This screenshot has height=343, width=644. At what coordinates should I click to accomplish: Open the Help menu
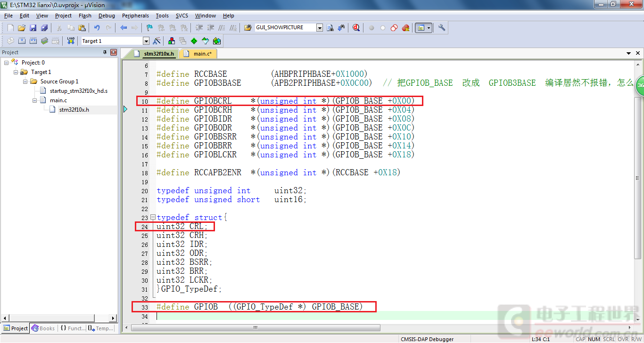(228, 16)
